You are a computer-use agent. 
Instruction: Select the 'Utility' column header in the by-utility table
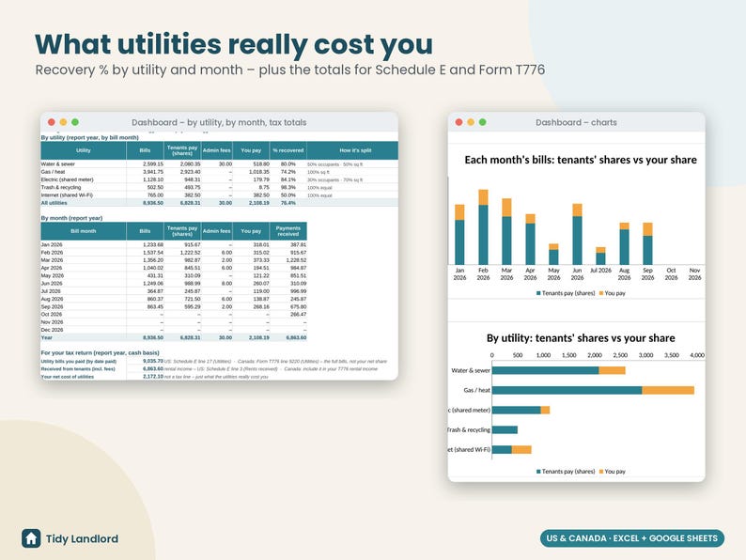(84, 150)
